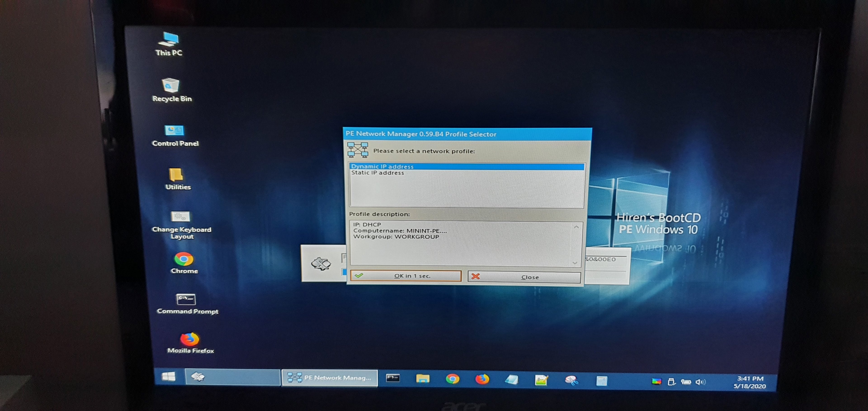This screenshot has height=411, width=868.
Task: Open Command Prompt desktop shortcut
Action: tap(186, 300)
